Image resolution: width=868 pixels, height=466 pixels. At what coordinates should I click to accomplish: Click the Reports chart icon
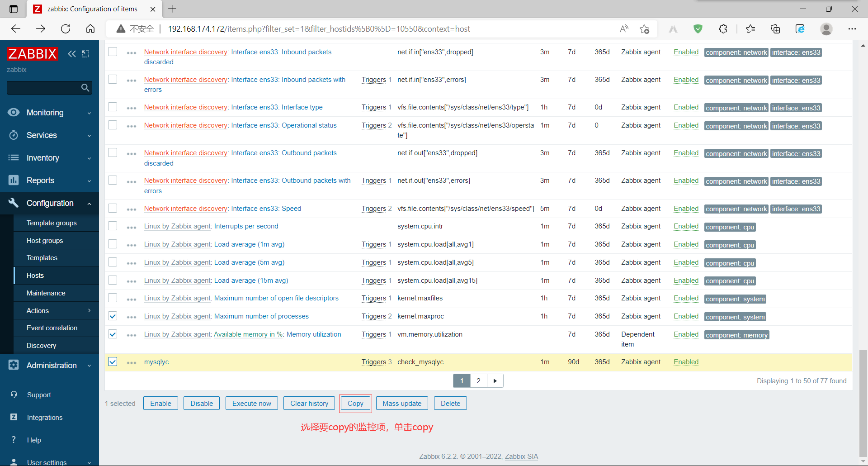pos(14,180)
